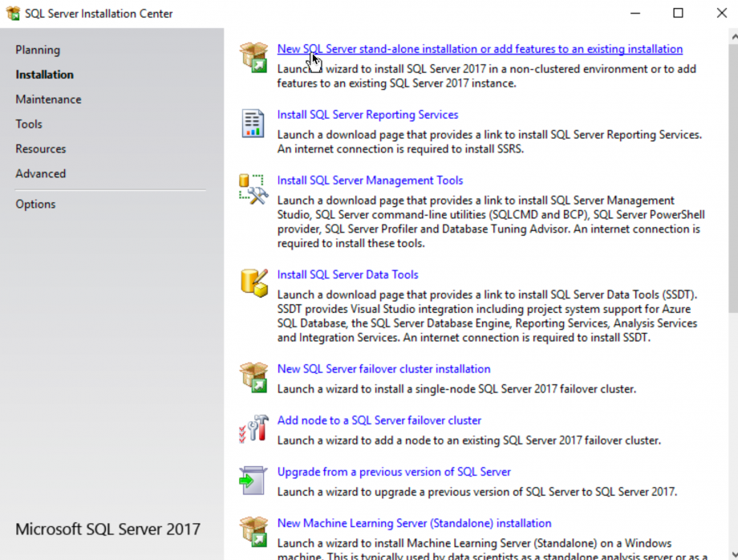Open the Resources section
This screenshot has width=738, height=560.
41,149
